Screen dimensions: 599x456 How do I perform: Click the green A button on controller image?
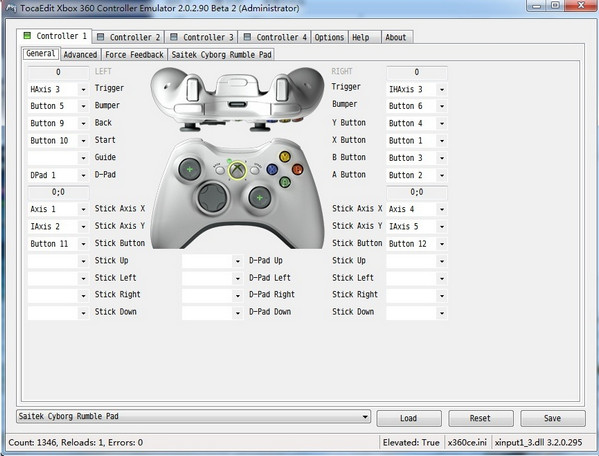point(285,182)
